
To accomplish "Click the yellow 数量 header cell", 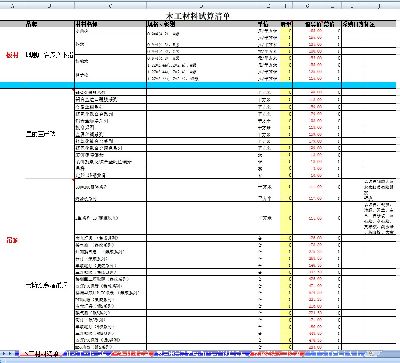I will click(286, 24).
